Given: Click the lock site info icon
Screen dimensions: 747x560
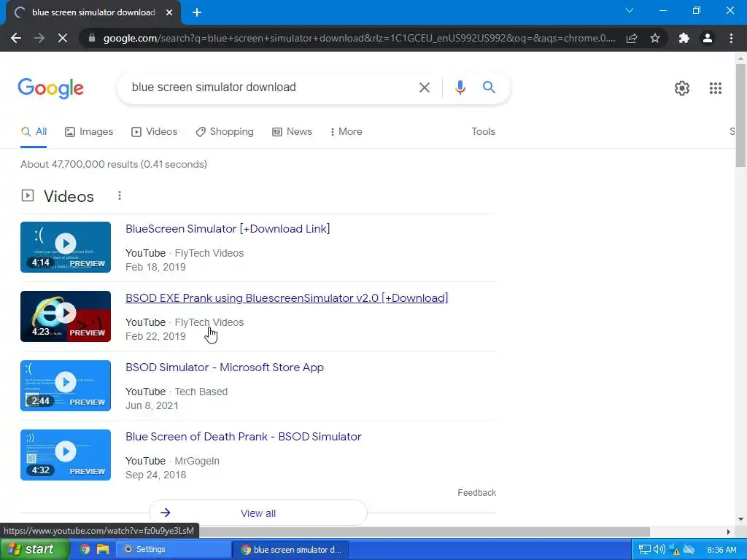Looking at the screenshot, I should coord(92,38).
